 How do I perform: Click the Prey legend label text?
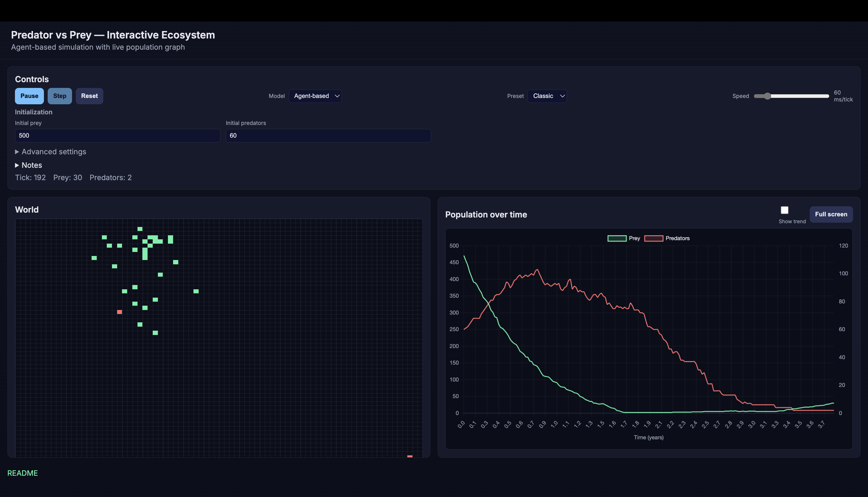pyautogui.click(x=634, y=238)
